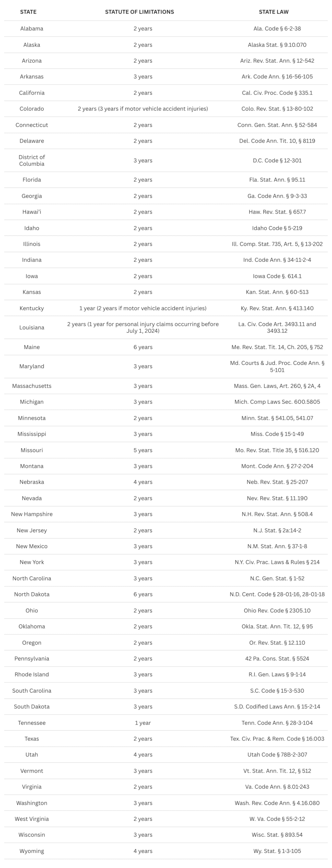This screenshot has height=868, width=332.
Task: Click the STATUTE OF LIMITATIONS column header
Action: coord(139,12)
